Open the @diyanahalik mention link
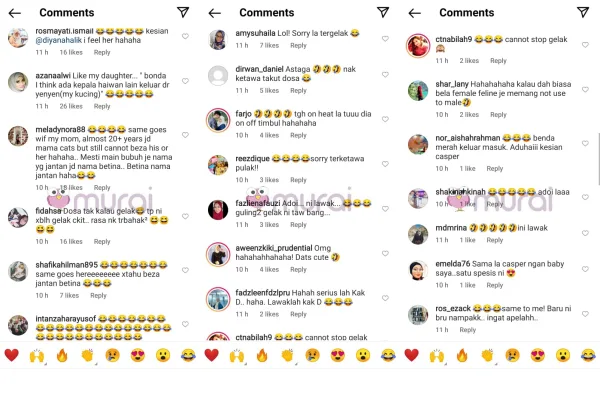 (59, 40)
